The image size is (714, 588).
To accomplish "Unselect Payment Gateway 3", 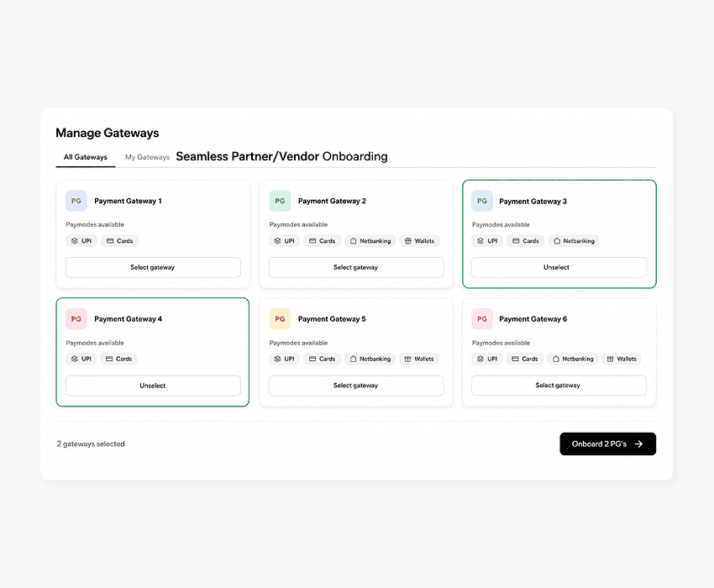I will [559, 267].
